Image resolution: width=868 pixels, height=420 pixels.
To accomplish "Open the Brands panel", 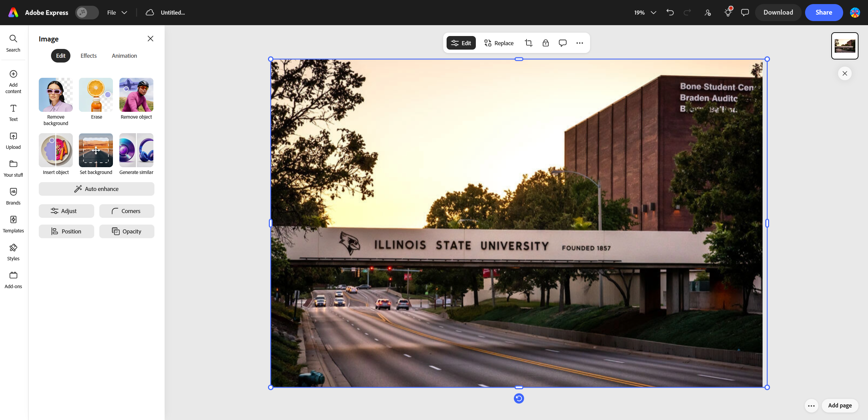I will tap(13, 196).
